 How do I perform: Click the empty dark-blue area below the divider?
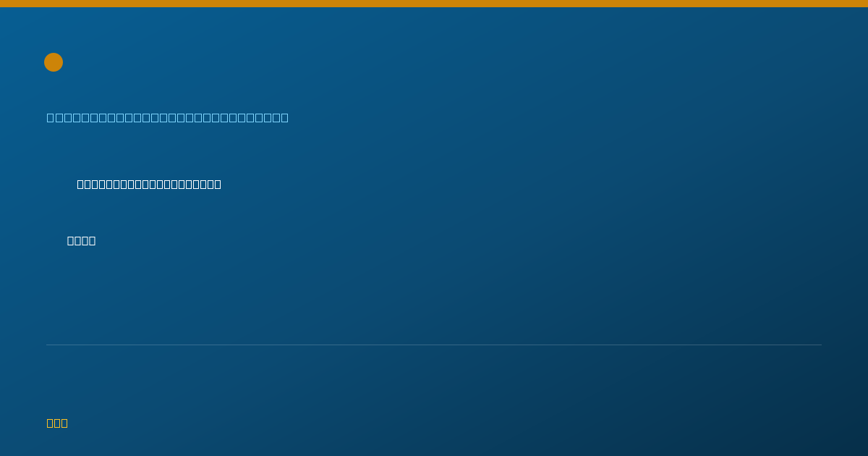434,384
